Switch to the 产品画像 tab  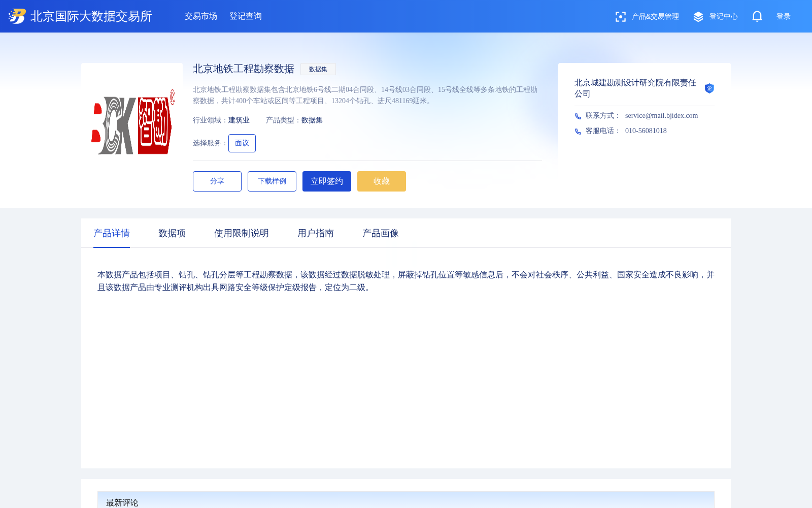(x=381, y=233)
